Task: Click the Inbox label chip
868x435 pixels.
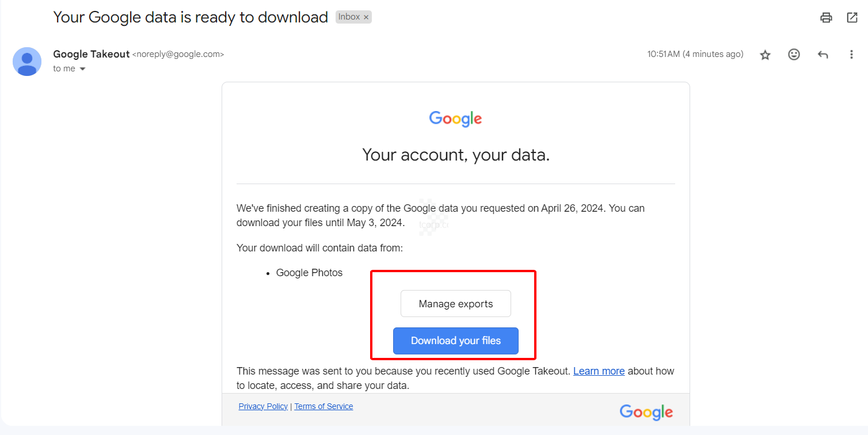Action: pos(349,17)
